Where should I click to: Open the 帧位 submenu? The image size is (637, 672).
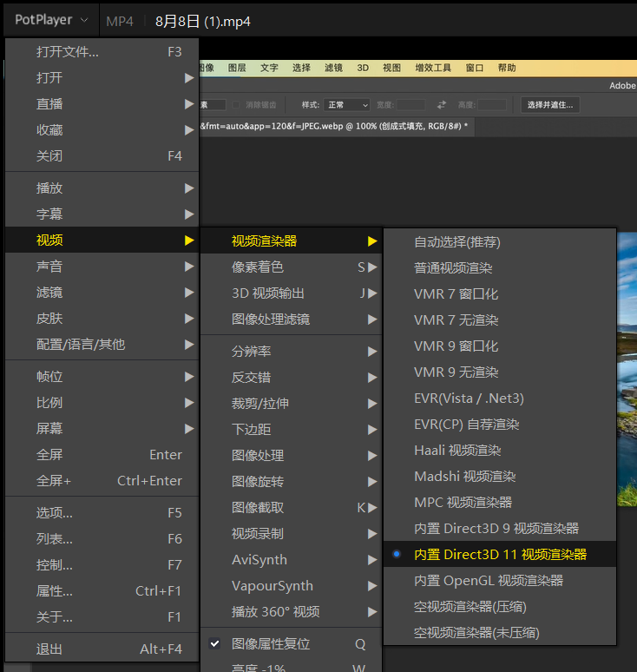(102, 377)
